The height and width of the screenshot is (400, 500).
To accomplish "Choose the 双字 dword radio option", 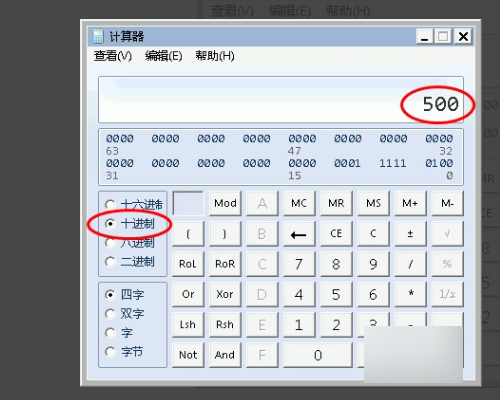I will (x=110, y=314).
